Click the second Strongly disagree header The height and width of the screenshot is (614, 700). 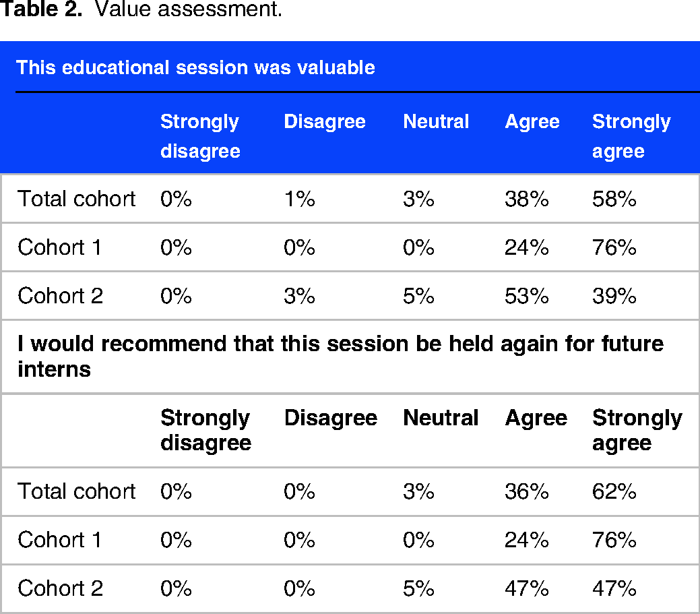(x=205, y=430)
